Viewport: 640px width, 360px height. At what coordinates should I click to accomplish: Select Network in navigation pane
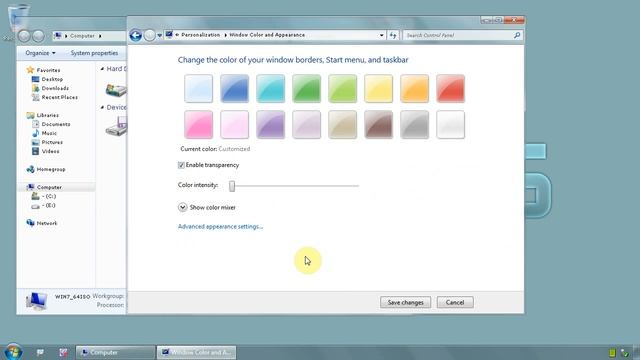pos(47,223)
